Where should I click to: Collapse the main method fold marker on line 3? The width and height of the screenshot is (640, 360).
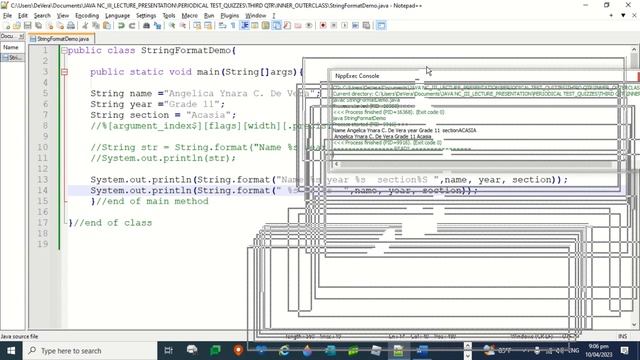[x=64, y=72]
